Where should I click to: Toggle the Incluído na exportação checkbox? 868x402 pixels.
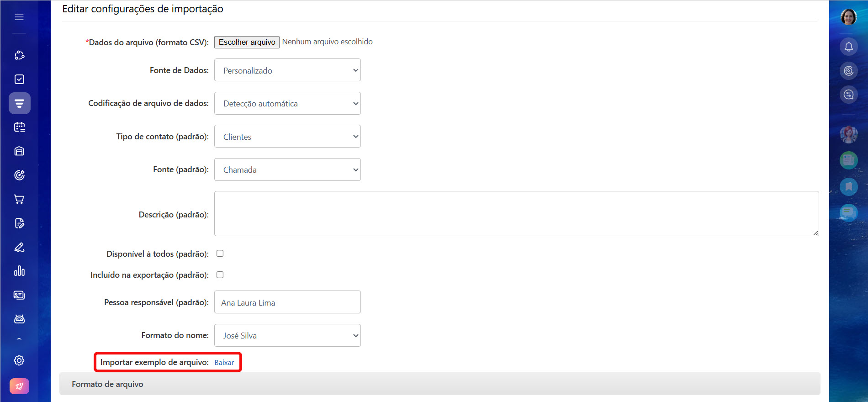220,275
